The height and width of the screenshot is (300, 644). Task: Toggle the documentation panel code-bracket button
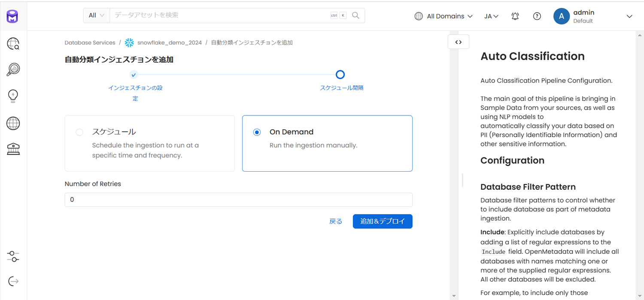[x=459, y=42]
